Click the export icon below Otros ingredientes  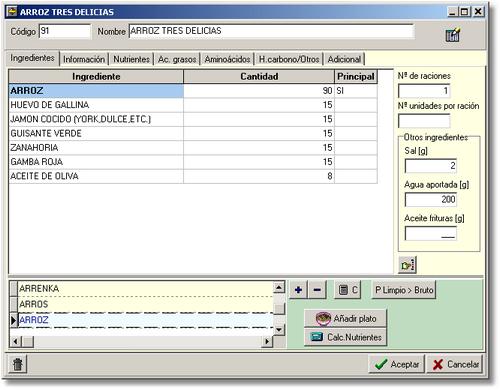(x=408, y=265)
